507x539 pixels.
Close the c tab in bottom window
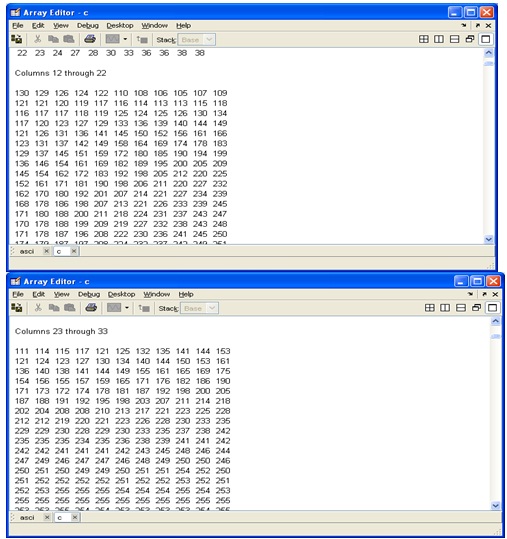[75, 517]
